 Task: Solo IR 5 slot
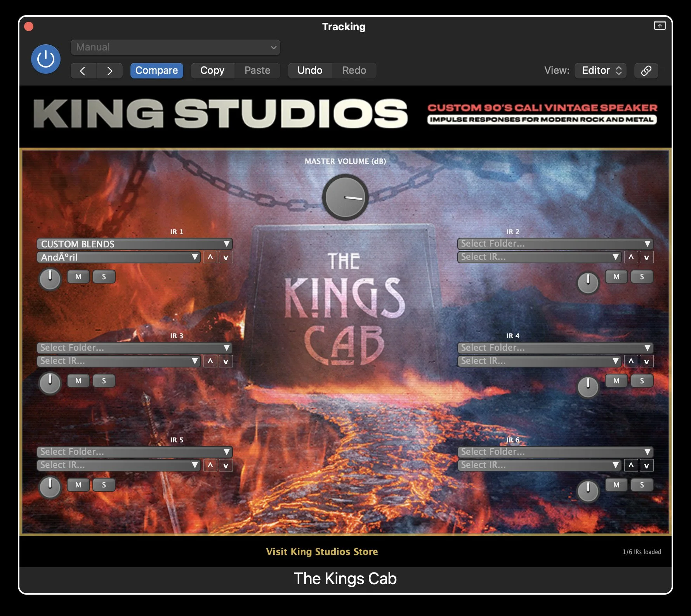coord(104,485)
